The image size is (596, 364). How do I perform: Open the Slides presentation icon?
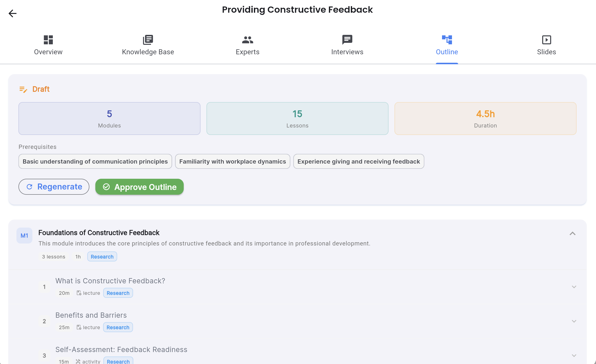(546, 40)
